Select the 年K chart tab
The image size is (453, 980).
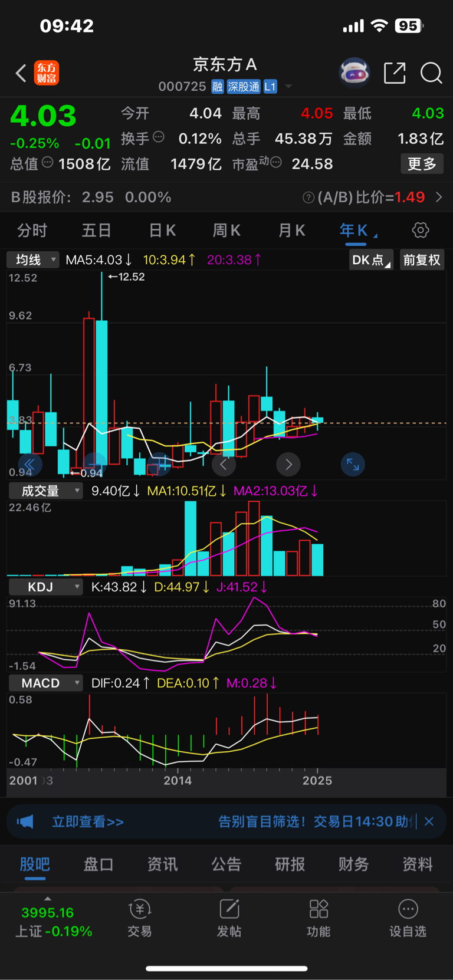coord(354,231)
